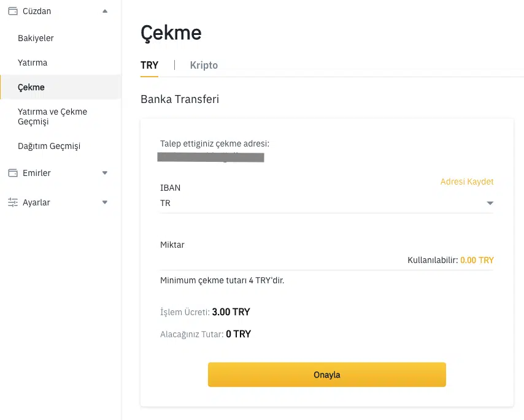Click the sliders icon beside Ayarlar

coord(12,202)
